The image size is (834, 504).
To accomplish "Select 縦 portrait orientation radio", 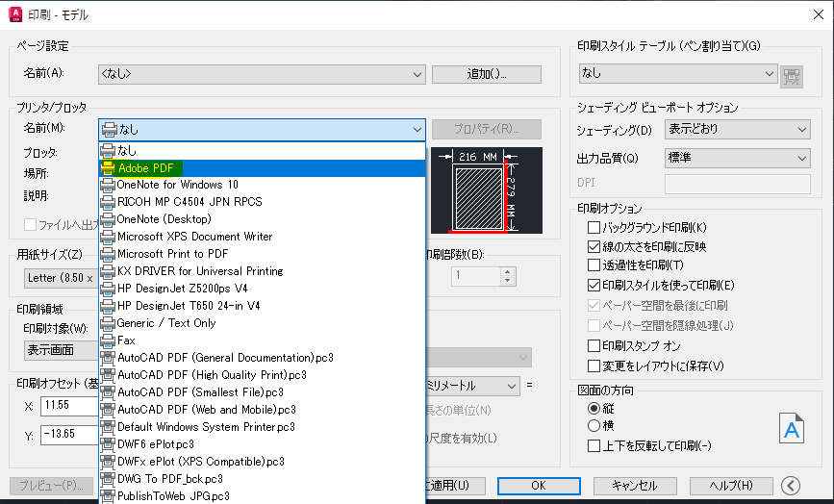I will point(594,409).
